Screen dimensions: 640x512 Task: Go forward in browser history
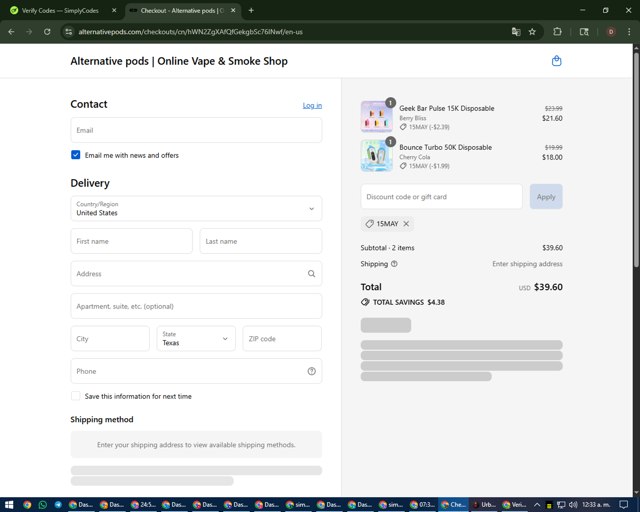click(x=29, y=32)
